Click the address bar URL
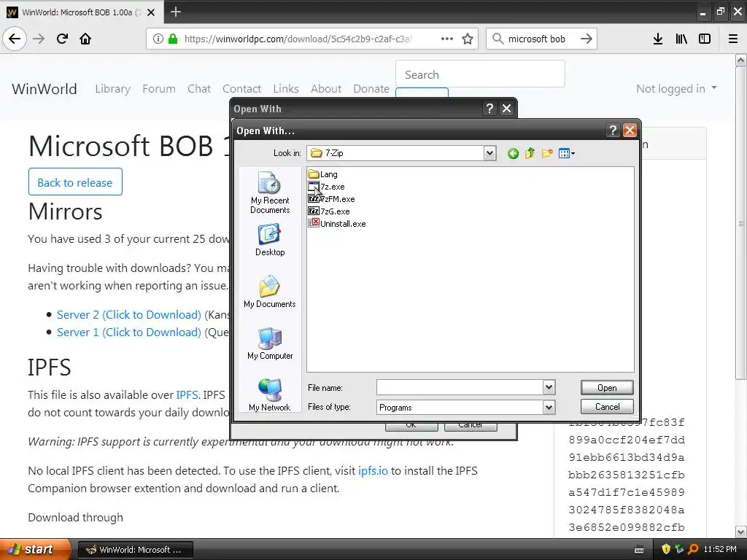The image size is (747, 560). point(298,39)
